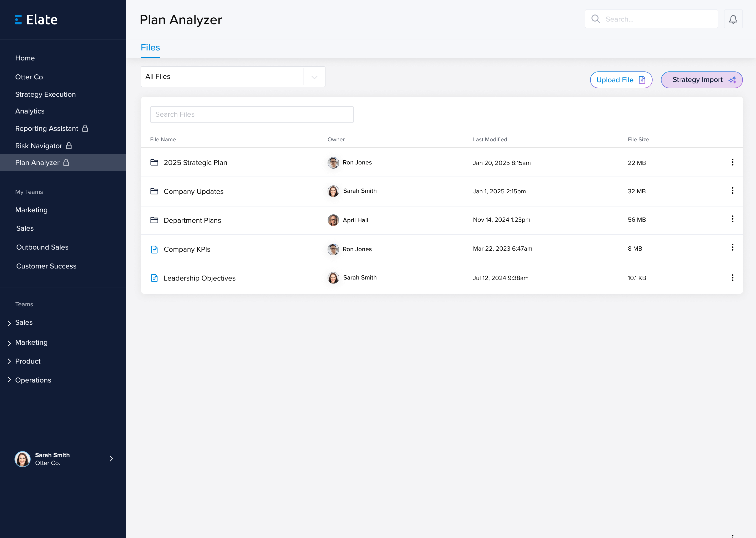Click the Leadership Objectives document icon
The image size is (756, 538).
click(x=154, y=278)
